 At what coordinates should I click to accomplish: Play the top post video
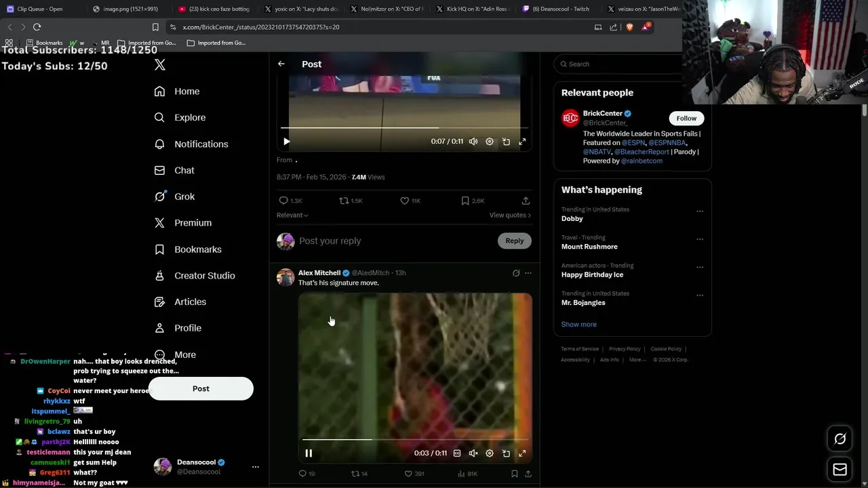coord(286,142)
